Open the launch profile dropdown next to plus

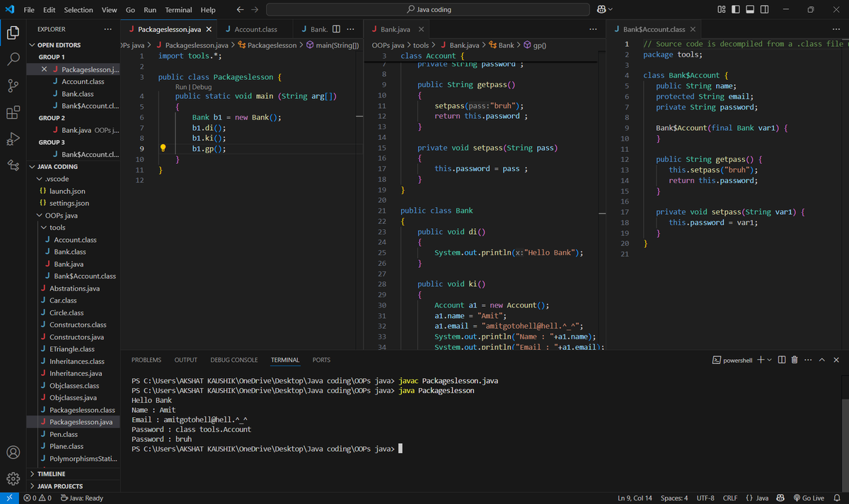pyautogui.click(x=770, y=361)
